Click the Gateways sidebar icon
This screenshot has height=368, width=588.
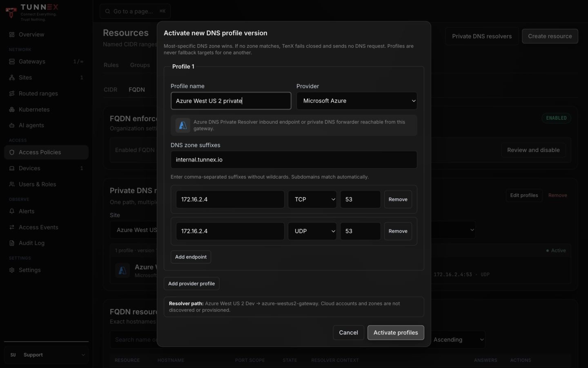pos(12,62)
